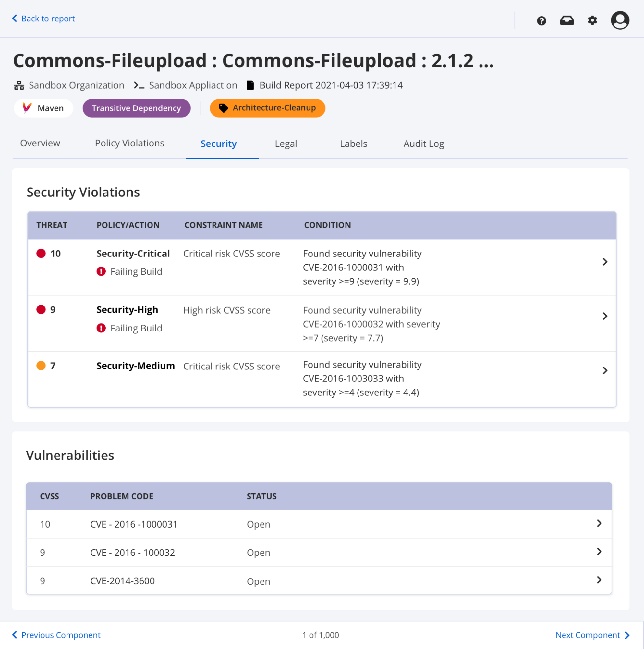Screen dimensions: 644x649
Task: Expand the Security-High violation row chevron
Action: pos(605,316)
